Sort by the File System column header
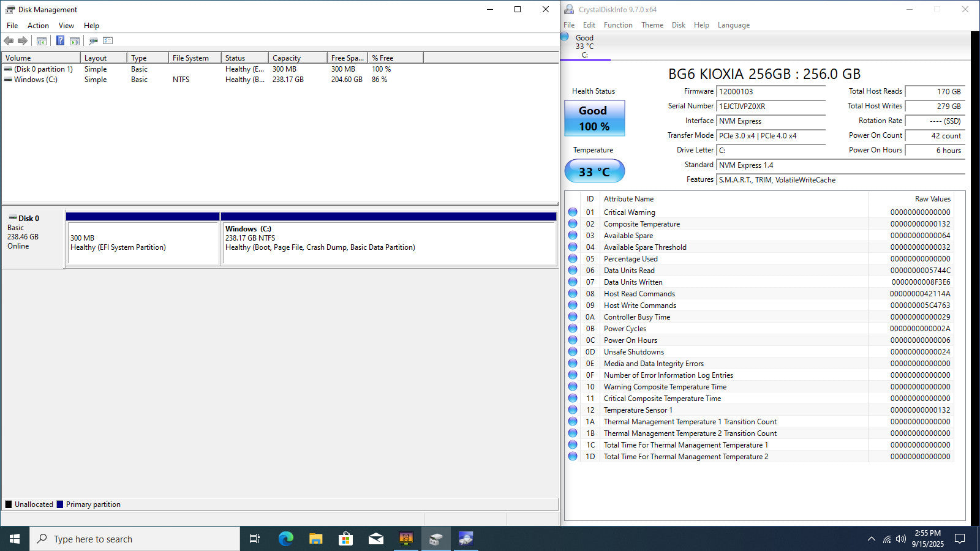The image size is (980, 551). pyautogui.click(x=195, y=58)
